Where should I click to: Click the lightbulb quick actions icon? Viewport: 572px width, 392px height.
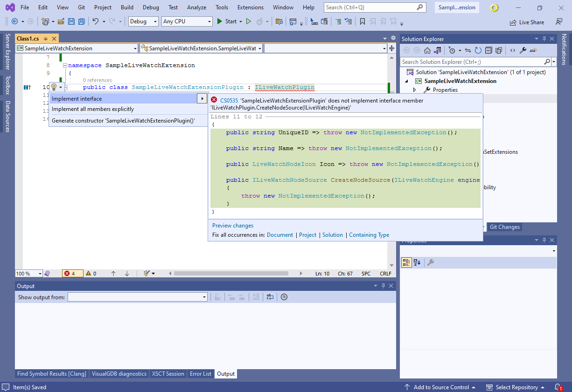tap(54, 87)
